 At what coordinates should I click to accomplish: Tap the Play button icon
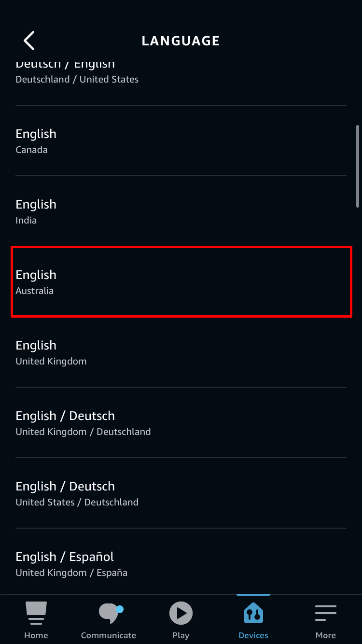(x=181, y=613)
